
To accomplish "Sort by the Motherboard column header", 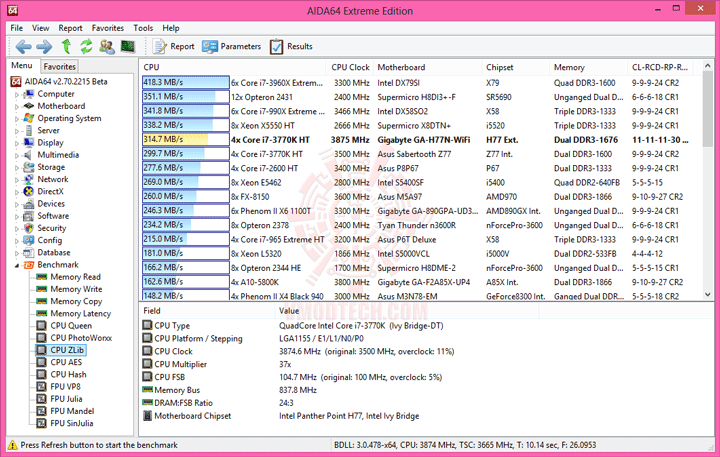I will 428,67.
